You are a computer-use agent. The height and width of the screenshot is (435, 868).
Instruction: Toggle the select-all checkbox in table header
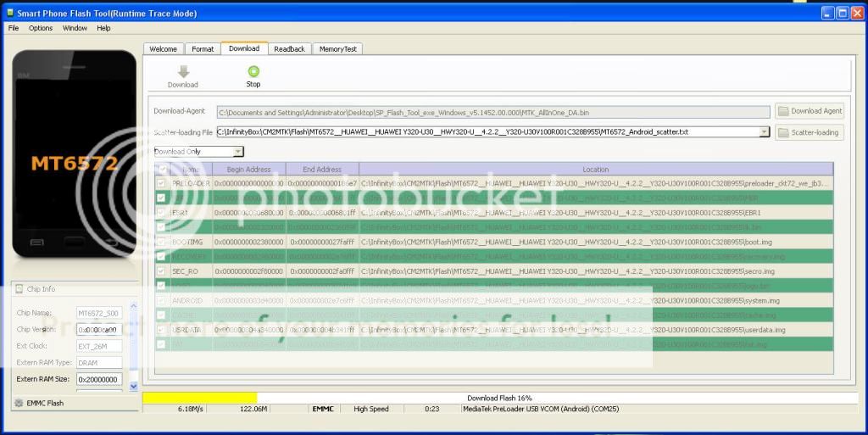(163, 170)
